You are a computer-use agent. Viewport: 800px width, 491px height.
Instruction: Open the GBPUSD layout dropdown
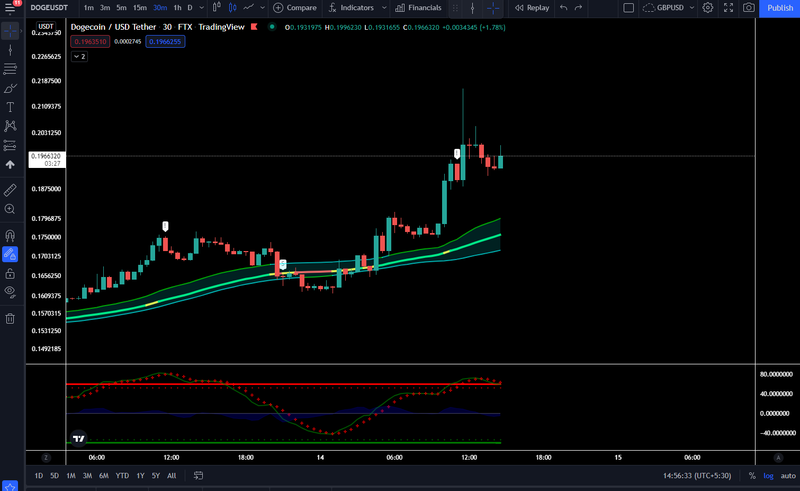692,8
